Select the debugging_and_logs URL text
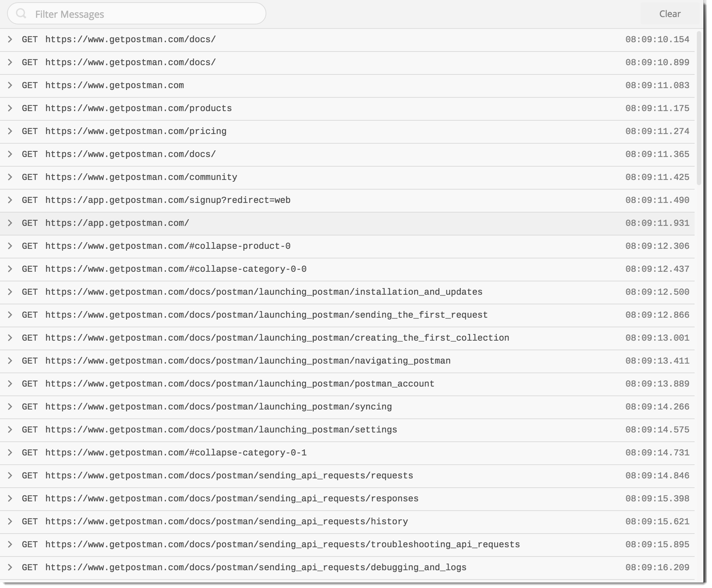712x588 pixels. click(256, 567)
